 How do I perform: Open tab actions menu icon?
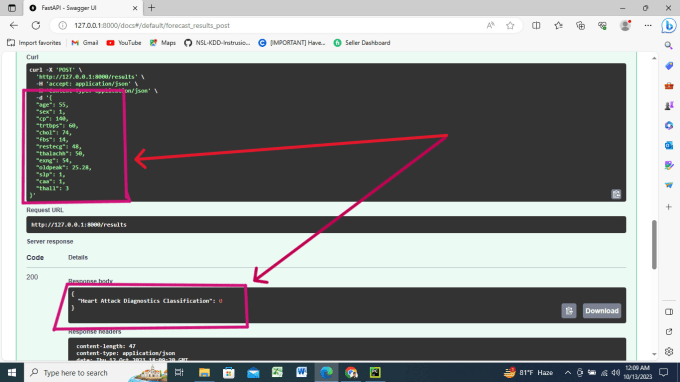[x=12, y=8]
